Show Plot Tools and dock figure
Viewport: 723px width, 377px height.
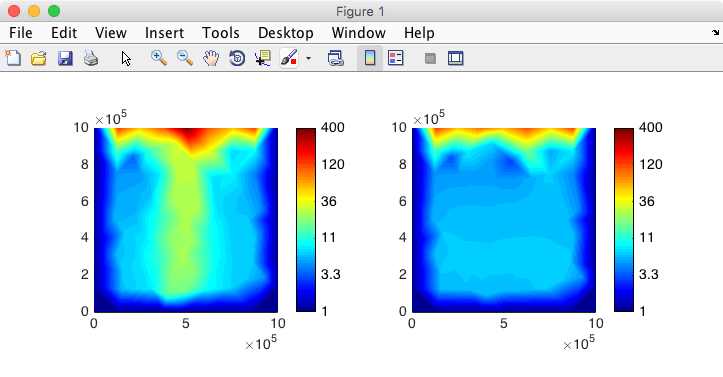pos(456,58)
